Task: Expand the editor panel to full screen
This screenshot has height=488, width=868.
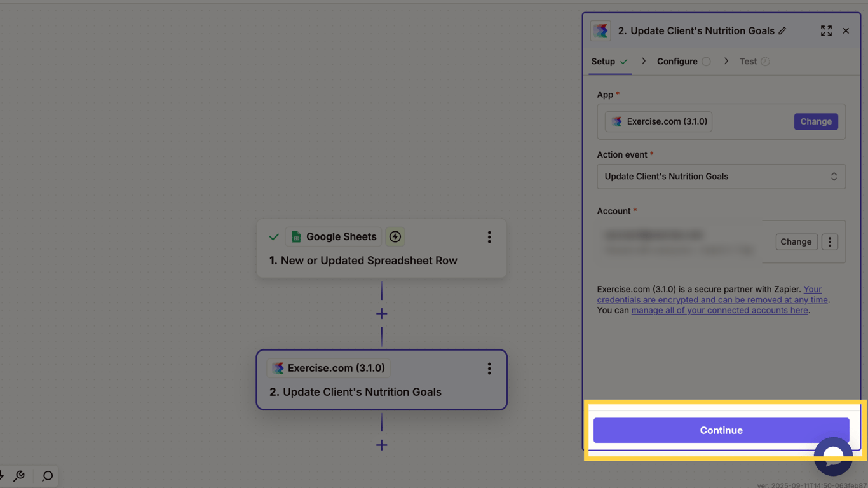Action: [826, 30]
